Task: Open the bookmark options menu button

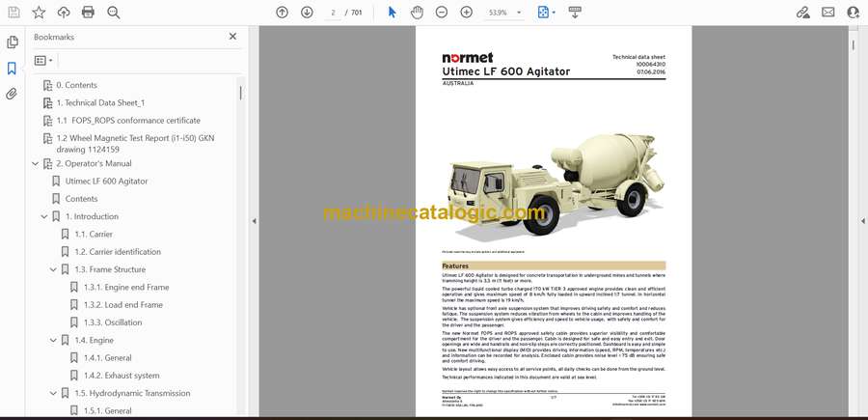Action: (43, 61)
